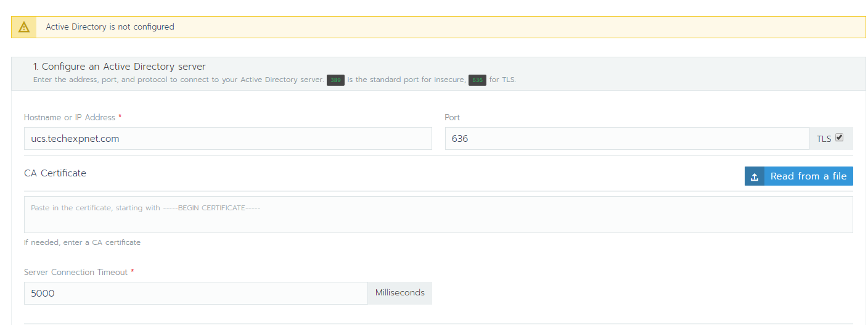Click the 'Hostname or IP Address' label

point(70,117)
